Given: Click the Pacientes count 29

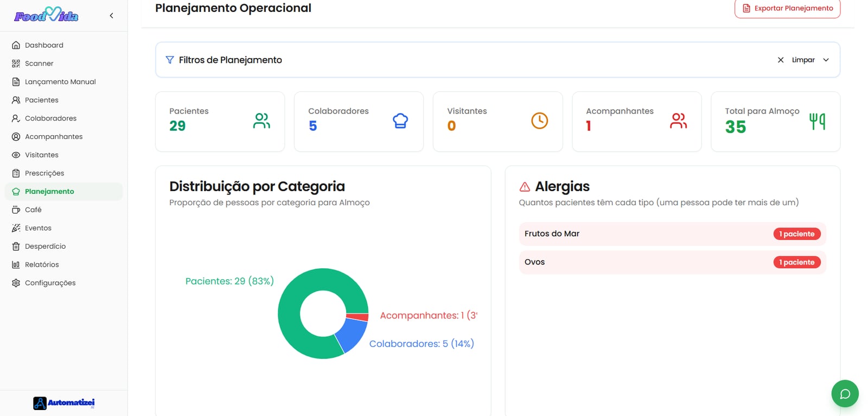Looking at the screenshot, I should pos(177,126).
